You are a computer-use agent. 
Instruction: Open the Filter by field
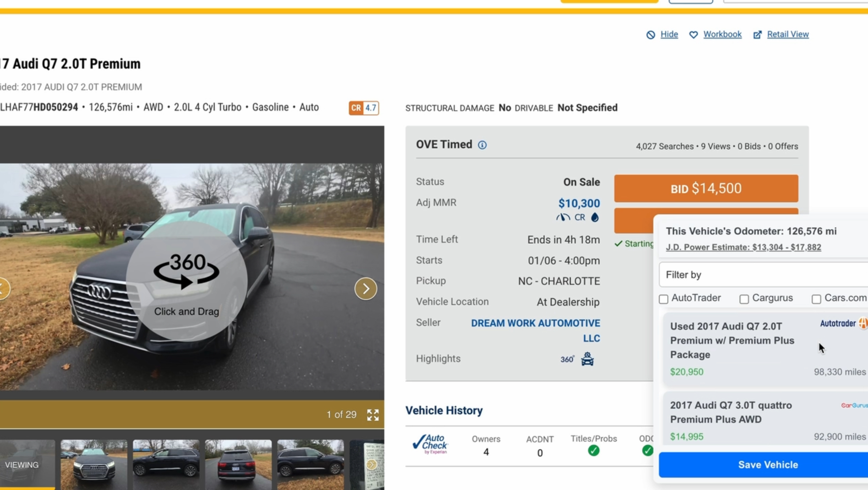click(764, 275)
